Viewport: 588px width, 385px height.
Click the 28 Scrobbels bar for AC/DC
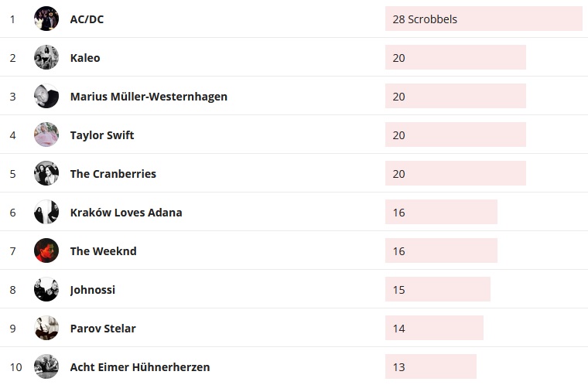coord(484,19)
